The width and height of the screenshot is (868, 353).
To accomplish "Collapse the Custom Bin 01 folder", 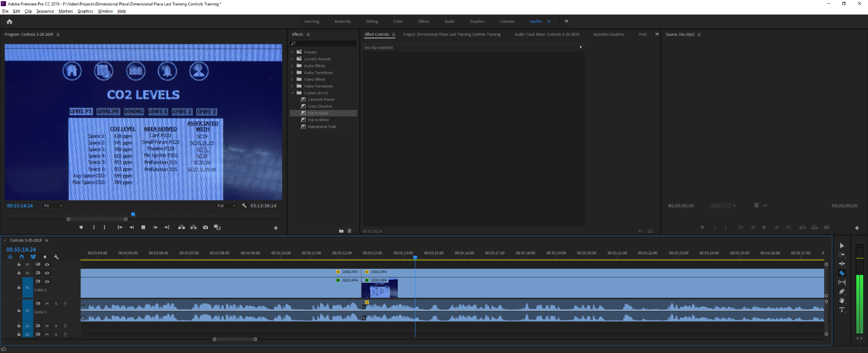I will [292, 93].
